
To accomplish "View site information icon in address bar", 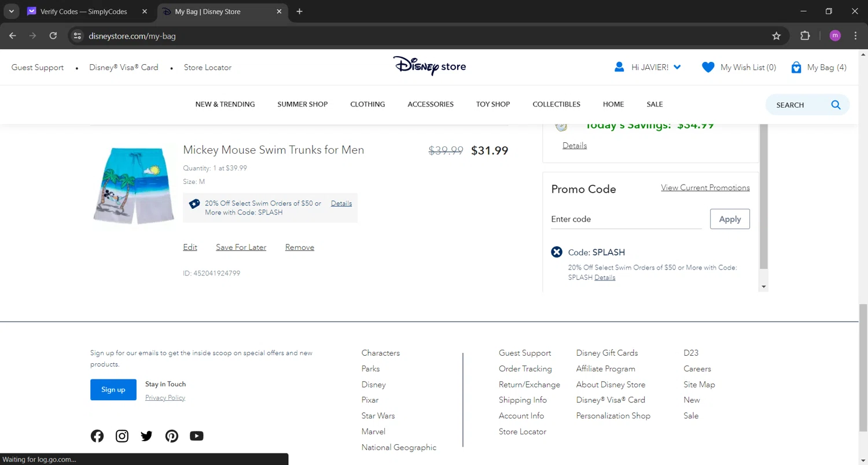I will [x=78, y=36].
